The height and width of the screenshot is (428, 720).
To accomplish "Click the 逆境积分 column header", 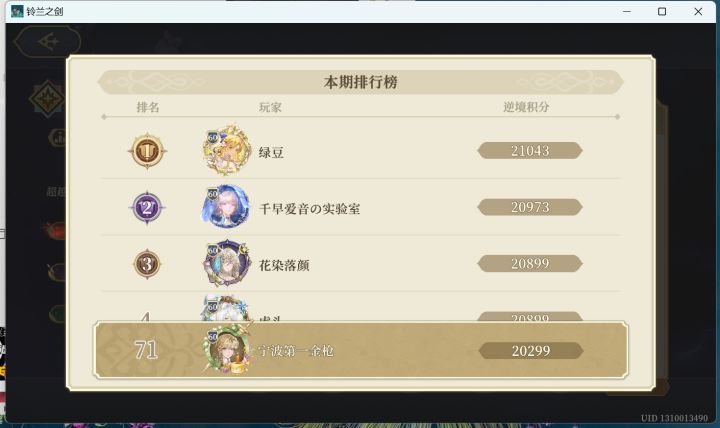I will [526, 107].
